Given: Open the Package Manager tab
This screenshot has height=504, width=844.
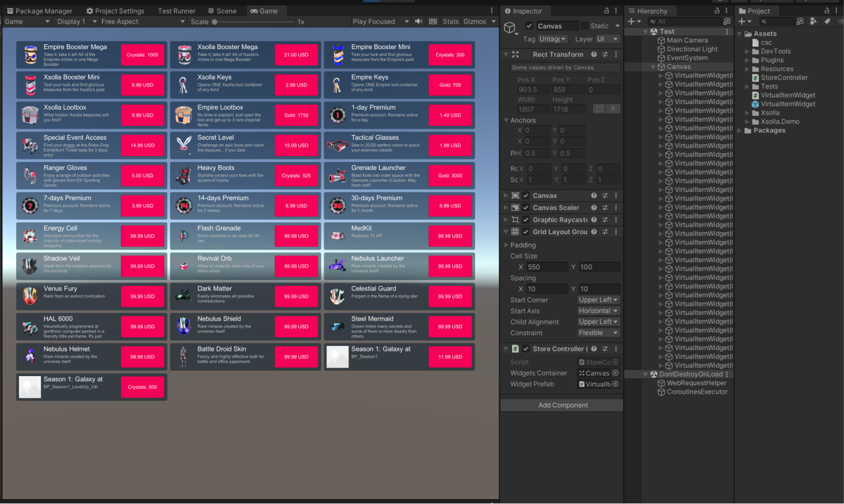Looking at the screenshot, I should (x=41, y=11).
